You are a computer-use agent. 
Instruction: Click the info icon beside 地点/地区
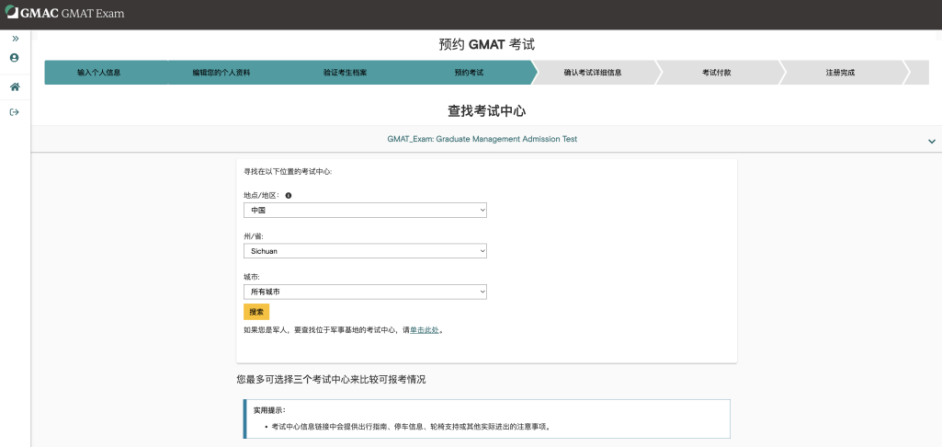tap(288, 195)
